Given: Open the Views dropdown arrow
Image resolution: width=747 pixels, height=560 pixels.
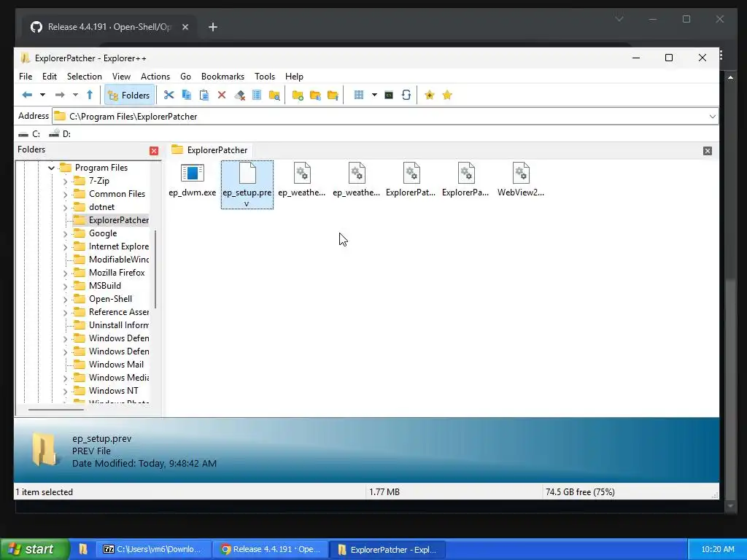Looking at the screenshot, I should click(x=374, y=96).
